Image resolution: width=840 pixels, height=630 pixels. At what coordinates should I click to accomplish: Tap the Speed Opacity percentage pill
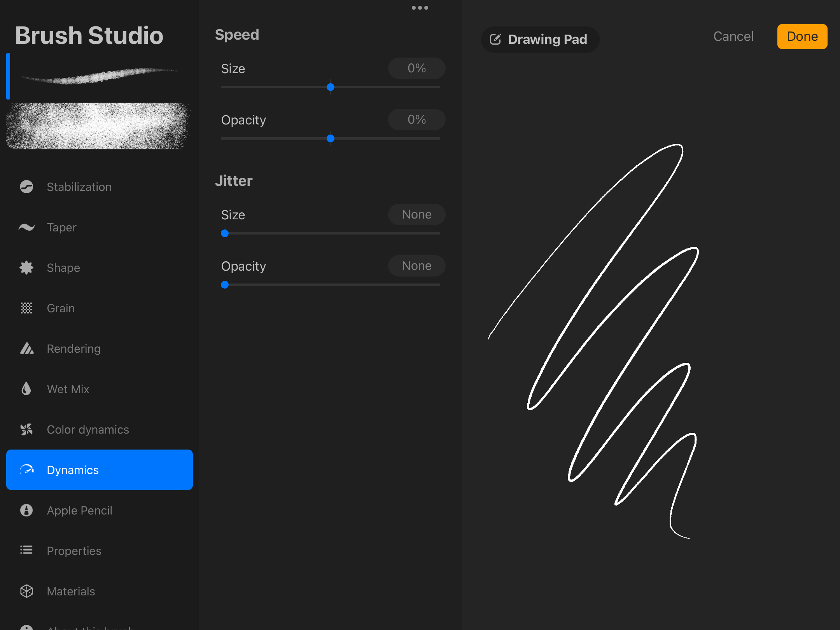[x=416, y=119]
